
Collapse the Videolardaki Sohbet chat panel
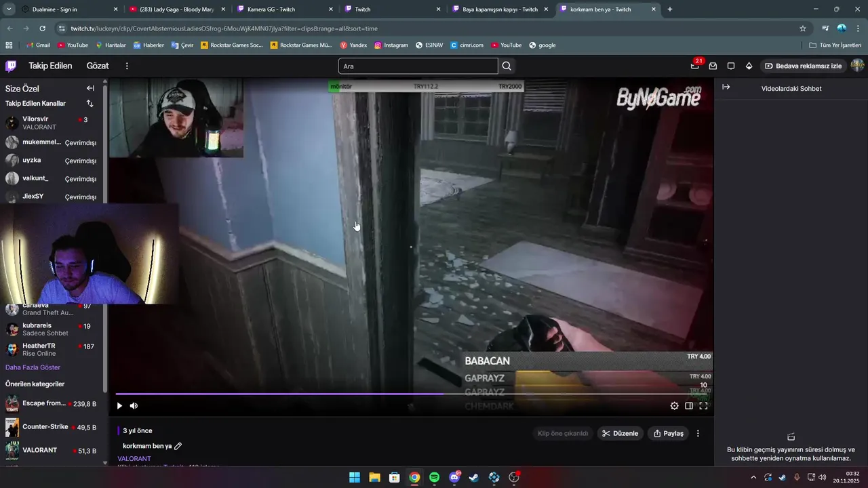pos(726,87)
